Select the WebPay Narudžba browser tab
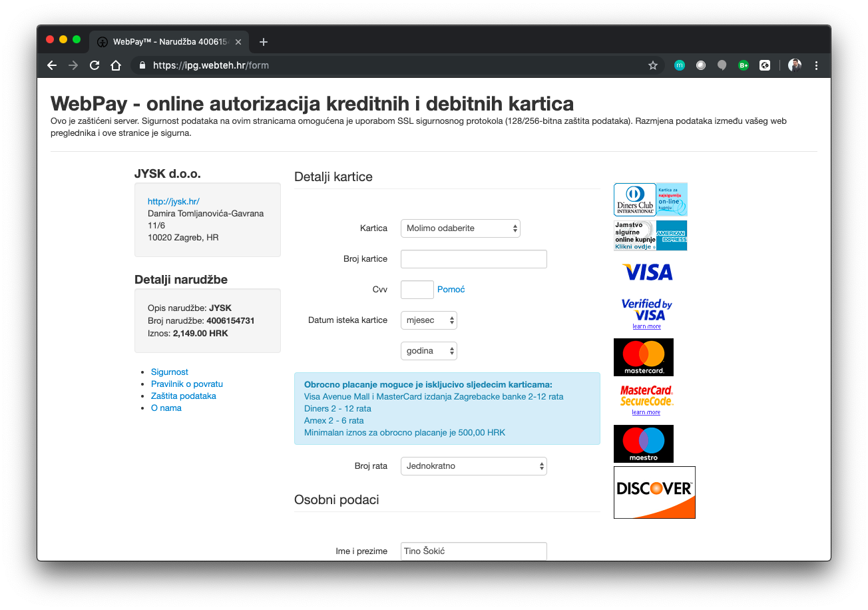The width and height of the screenshot is (868, 610). pos(166,42)
